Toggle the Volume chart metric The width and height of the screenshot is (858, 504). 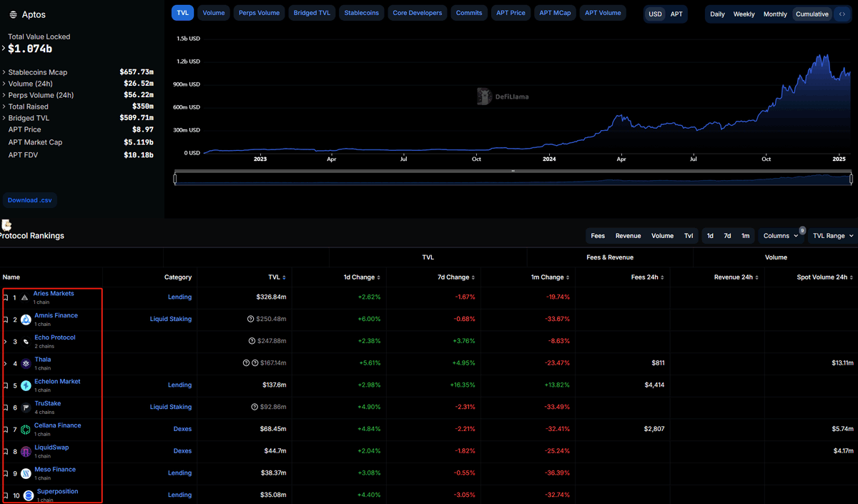[x=213, y=13]
